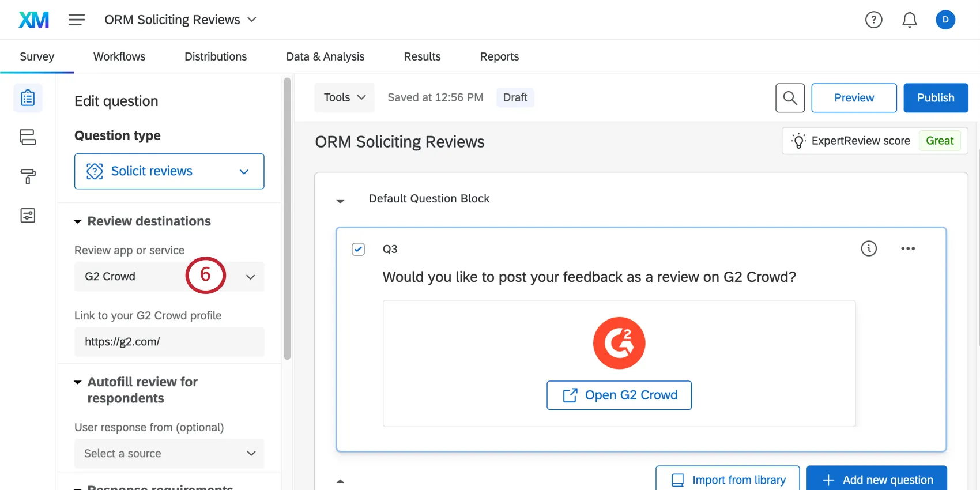Switch to the Data & Analysis tab
The width and height of the screenshot is (980, 490).
(x=325, y=56)
